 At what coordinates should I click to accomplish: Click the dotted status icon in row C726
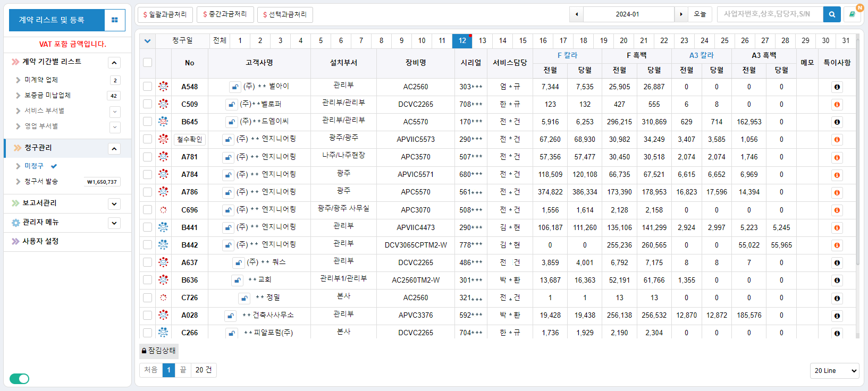tap(163, 297)
